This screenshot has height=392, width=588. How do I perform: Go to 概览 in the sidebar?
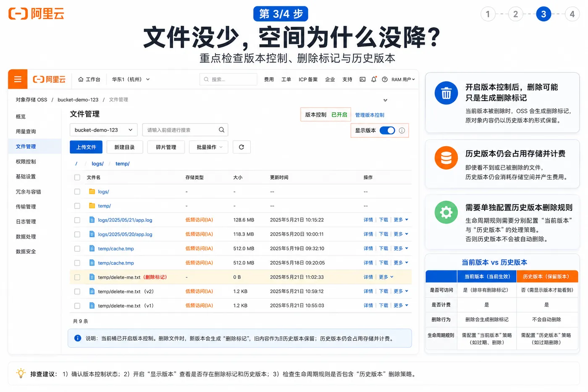point(21,116)
